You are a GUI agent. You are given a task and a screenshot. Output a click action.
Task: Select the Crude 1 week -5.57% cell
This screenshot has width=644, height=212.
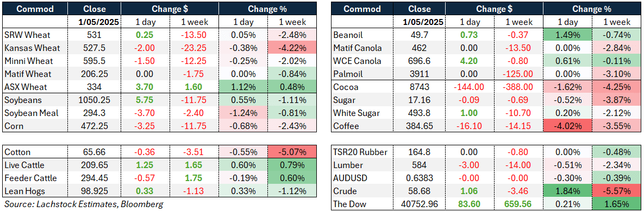[617, 191]
